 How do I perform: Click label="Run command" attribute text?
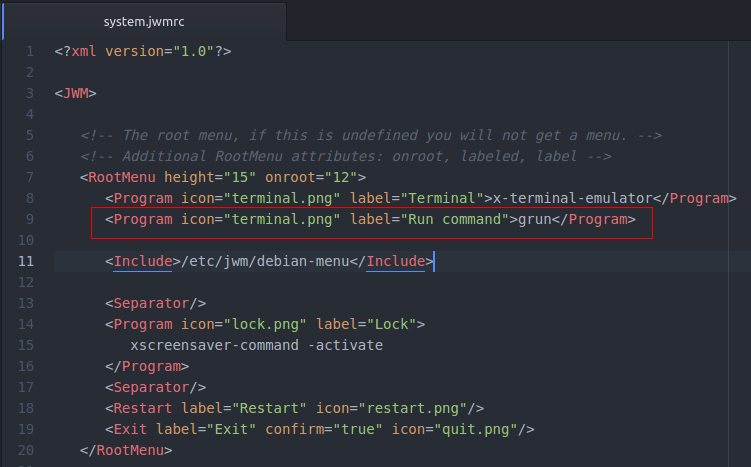pos(430,219)
